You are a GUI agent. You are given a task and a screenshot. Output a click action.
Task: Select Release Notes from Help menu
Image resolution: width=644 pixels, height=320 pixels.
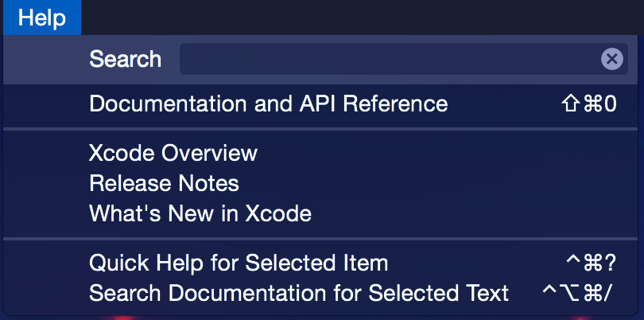[164, 184]
